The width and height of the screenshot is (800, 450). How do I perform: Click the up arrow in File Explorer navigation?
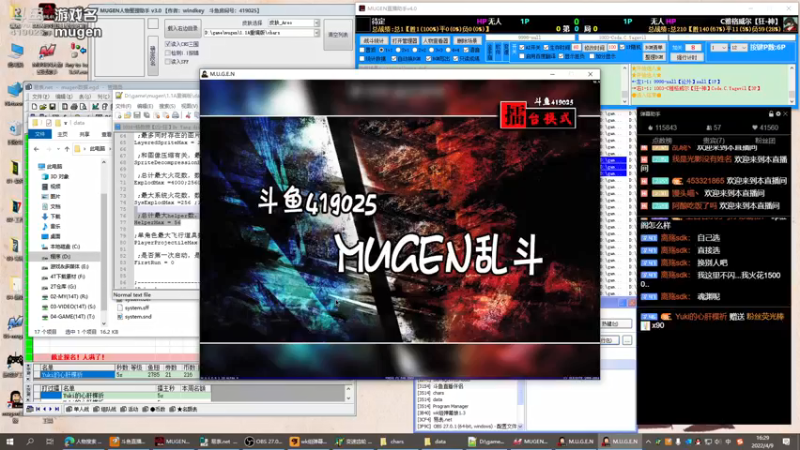[x=67, y=149]
